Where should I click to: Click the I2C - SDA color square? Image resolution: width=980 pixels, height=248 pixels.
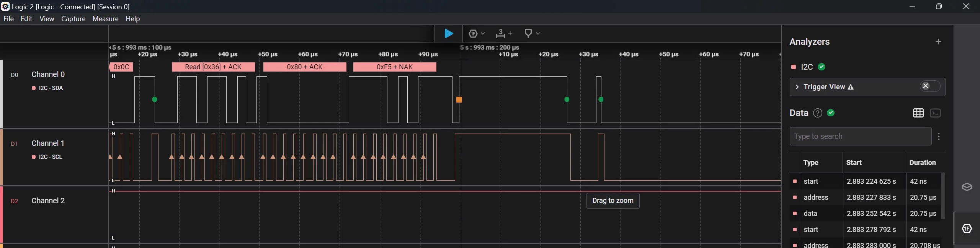[34, 88]
